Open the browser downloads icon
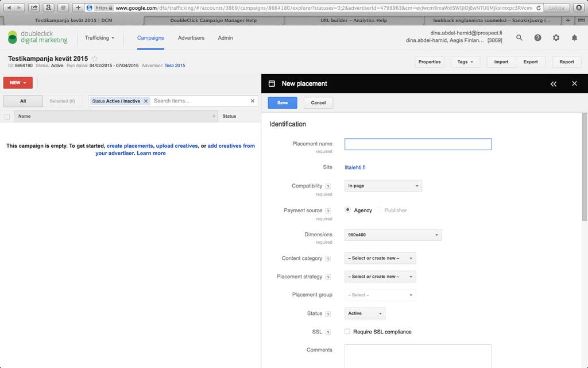The width and height of the screenshot is (588, 368). click(x=579, y=7)
